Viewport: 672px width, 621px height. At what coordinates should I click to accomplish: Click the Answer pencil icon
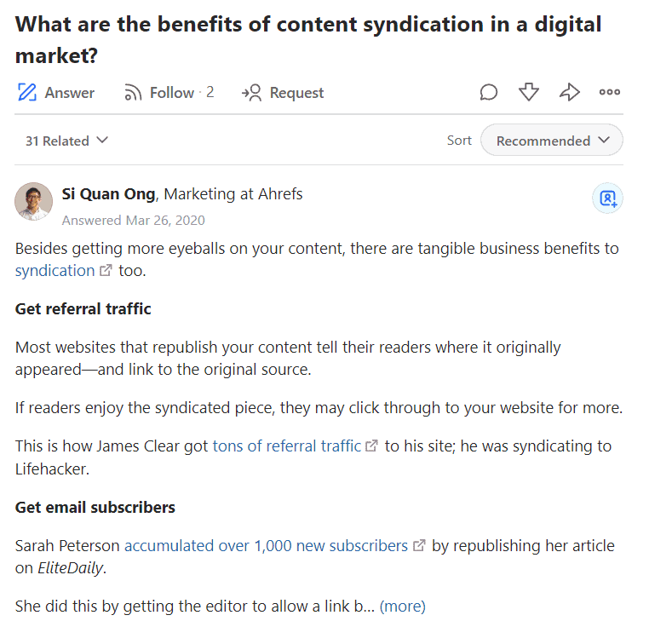[x=27, y=92]
